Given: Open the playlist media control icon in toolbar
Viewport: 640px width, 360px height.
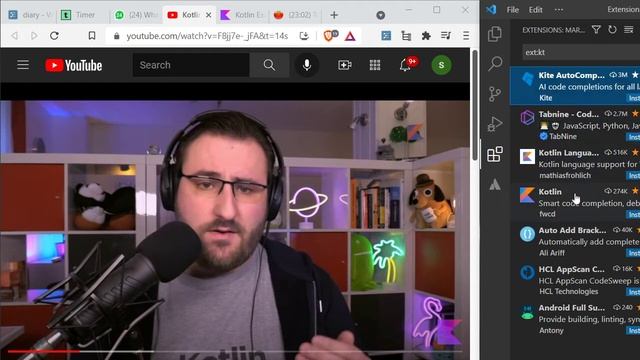Looking at the screenshot, I should pos(446,36).
